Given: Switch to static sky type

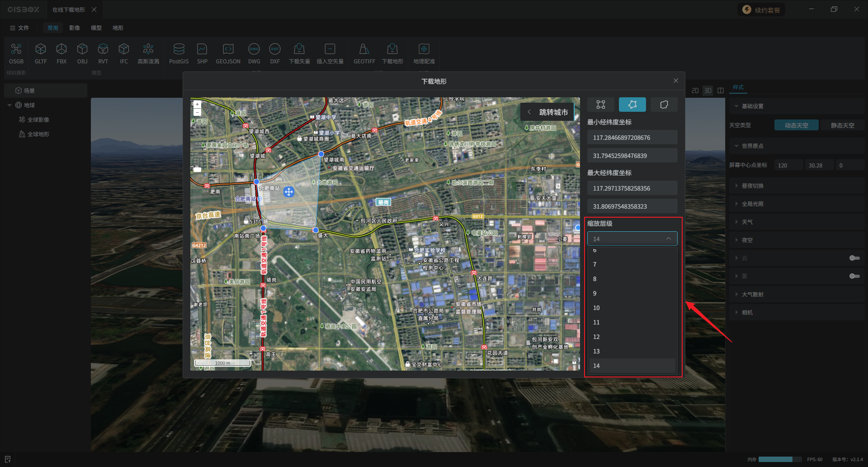Looking at the screenshot, I should coord(842,125).
